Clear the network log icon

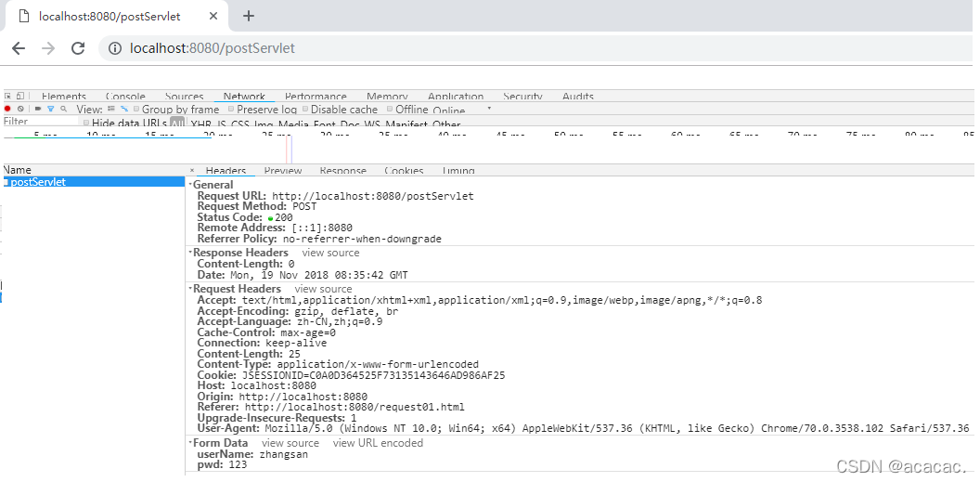(x=20, y=109)
